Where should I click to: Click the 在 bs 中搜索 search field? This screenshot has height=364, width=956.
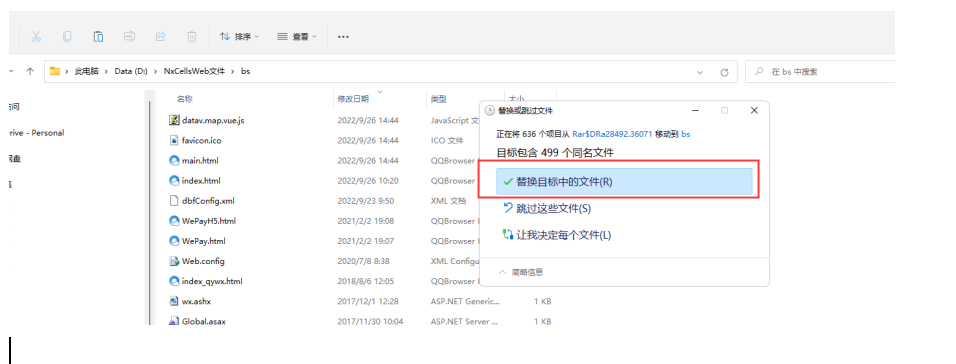point(820,71)
